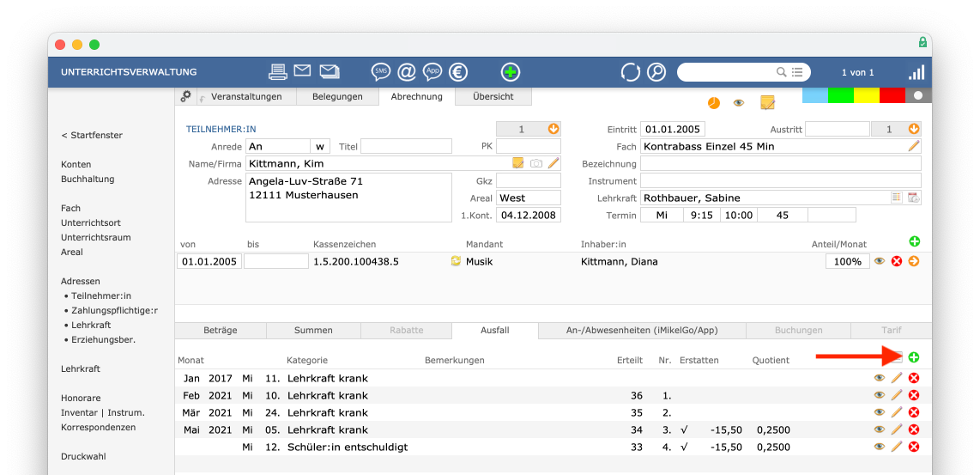Click the Eintritt date field
Viewport: 980px width, 475px height.
673,129
